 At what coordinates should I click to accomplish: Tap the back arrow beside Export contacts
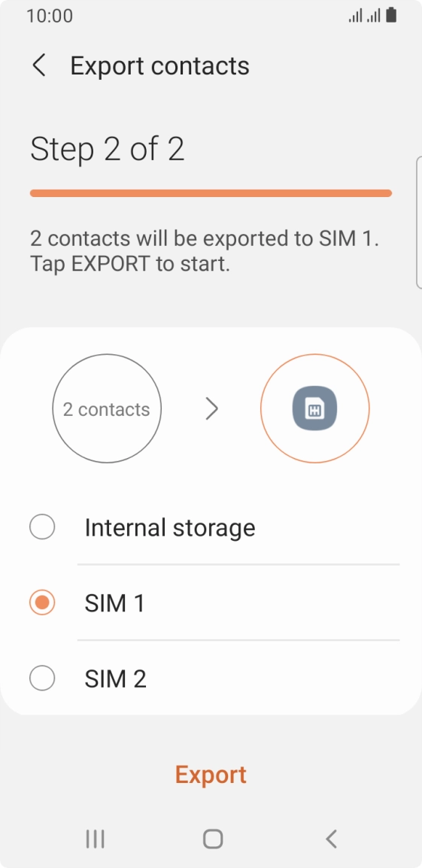pyautogui.click(x=39, y=66)
